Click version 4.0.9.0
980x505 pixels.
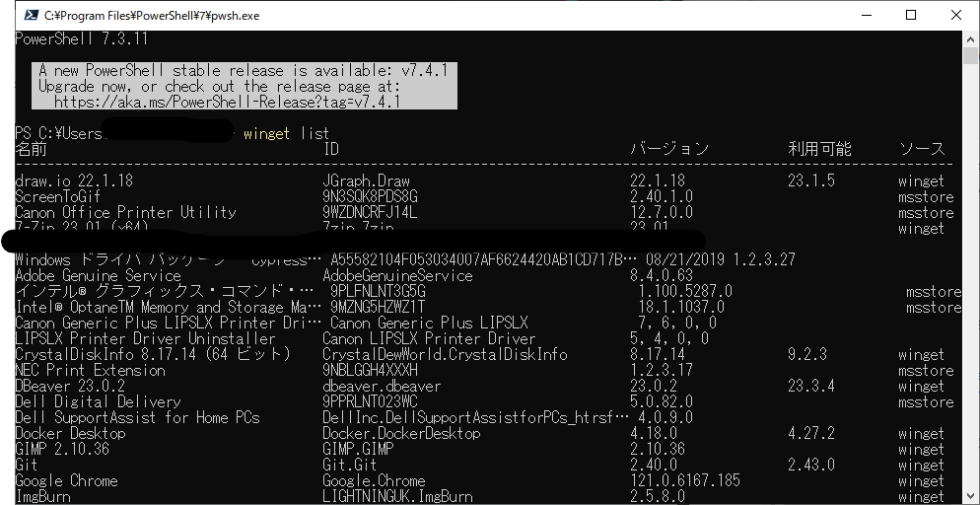click(x=665, y=417)
